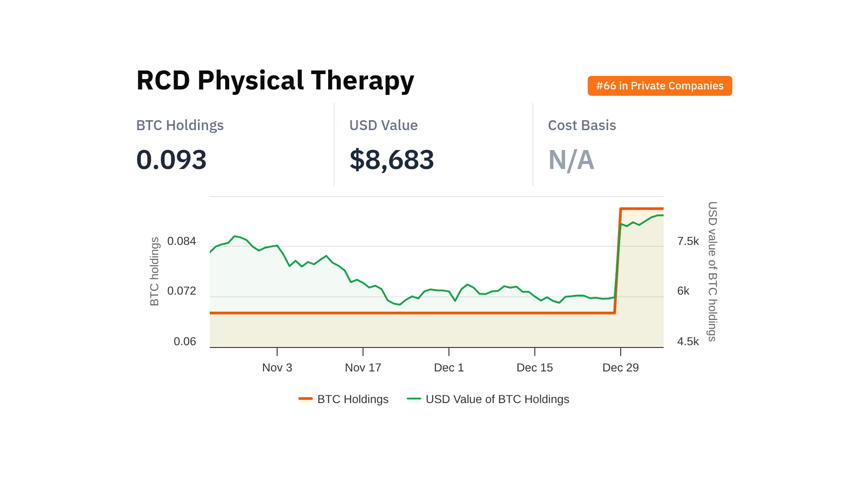This screenshot has height=488, width=868.
Task: Click the N/A Cost Basis value
Action: pyautogui.click(x=571, y=160)
